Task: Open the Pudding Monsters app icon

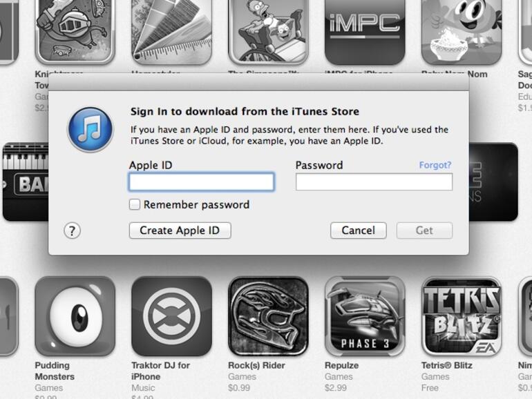Action: (75, 316)
